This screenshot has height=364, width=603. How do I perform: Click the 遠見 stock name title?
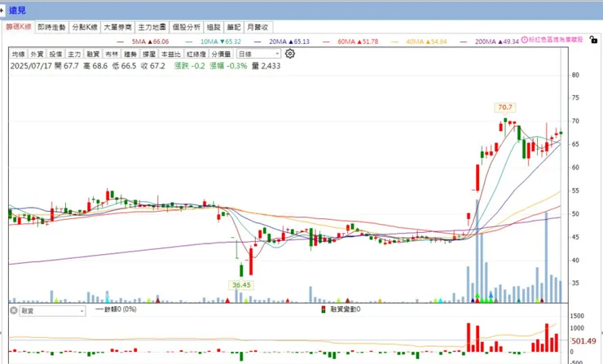17,11
